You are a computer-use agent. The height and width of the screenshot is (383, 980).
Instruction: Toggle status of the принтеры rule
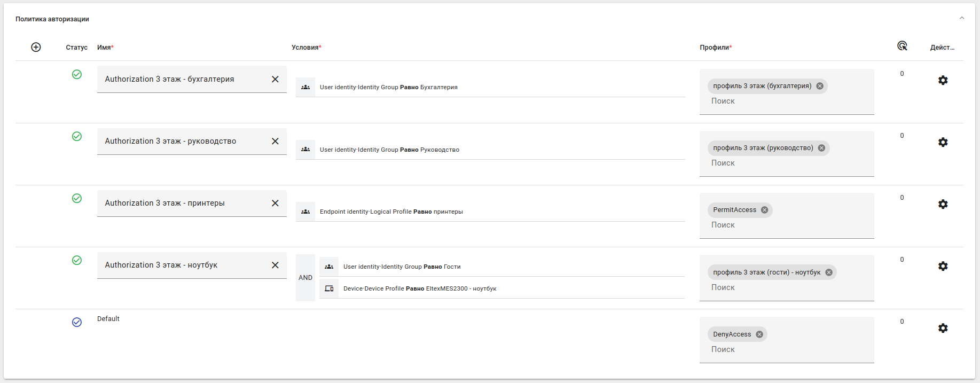pyautogui.click(x=77, y=198)
